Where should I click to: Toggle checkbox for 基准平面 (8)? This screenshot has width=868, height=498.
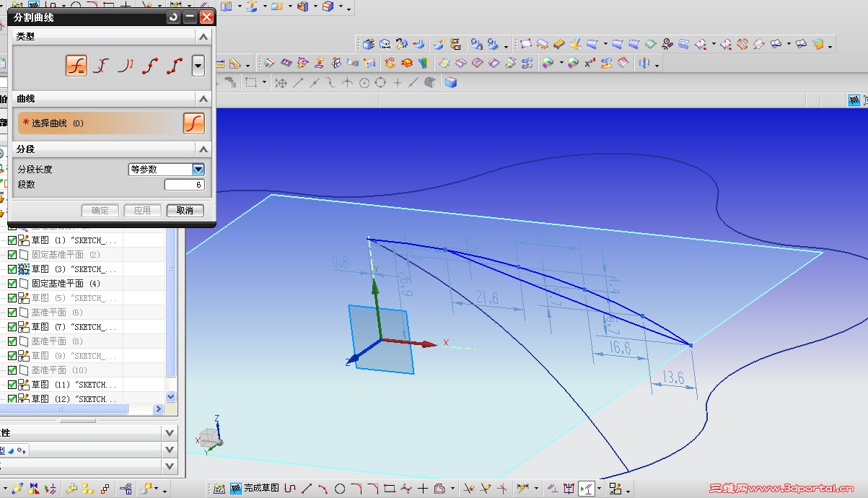coord(12,341)
